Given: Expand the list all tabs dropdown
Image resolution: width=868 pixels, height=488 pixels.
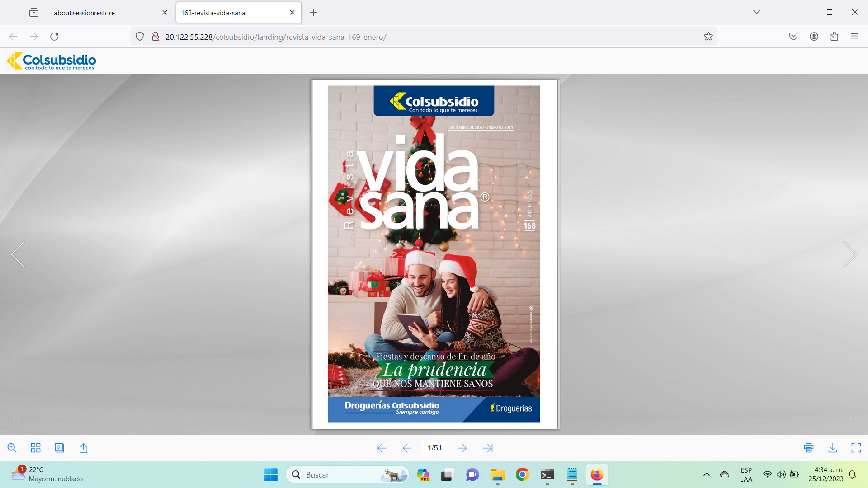Looking at the screenshot, I should 756,12.
